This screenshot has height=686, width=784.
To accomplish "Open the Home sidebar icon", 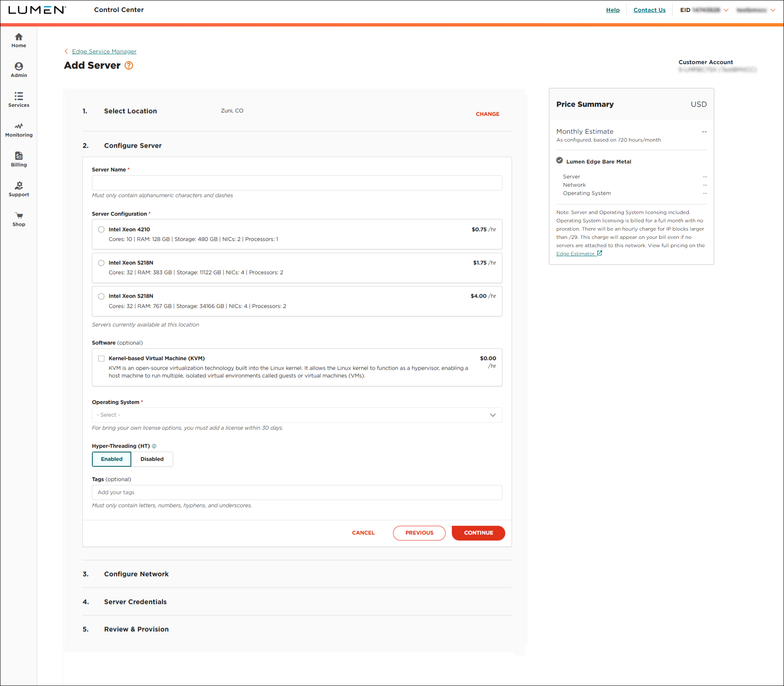I will 19,37.
